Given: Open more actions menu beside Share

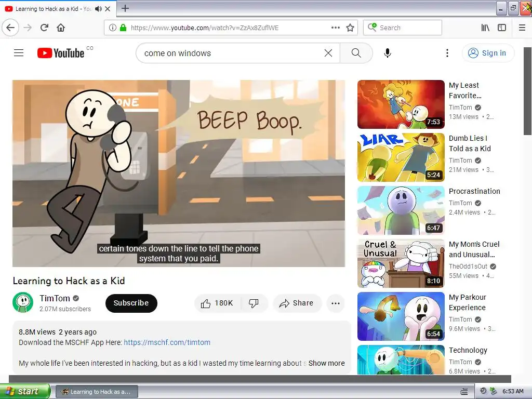Looking at the screenshot, I should (x=336, y=303).
